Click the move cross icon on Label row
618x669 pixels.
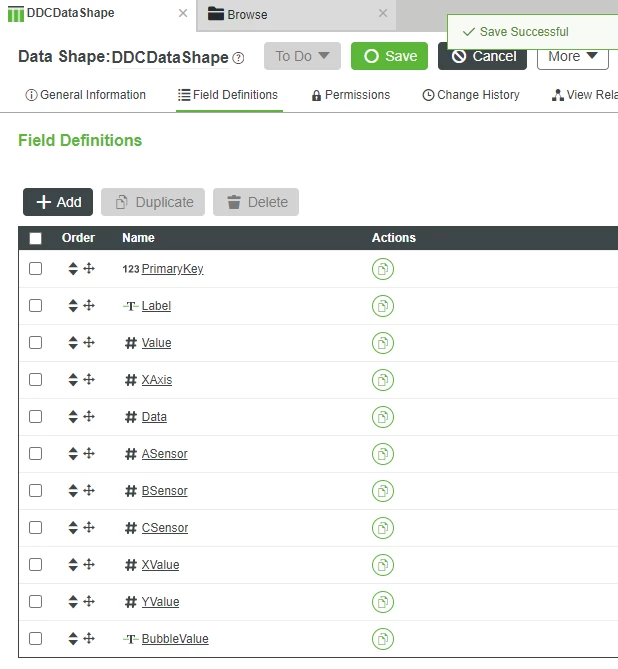tap(89, 305)
